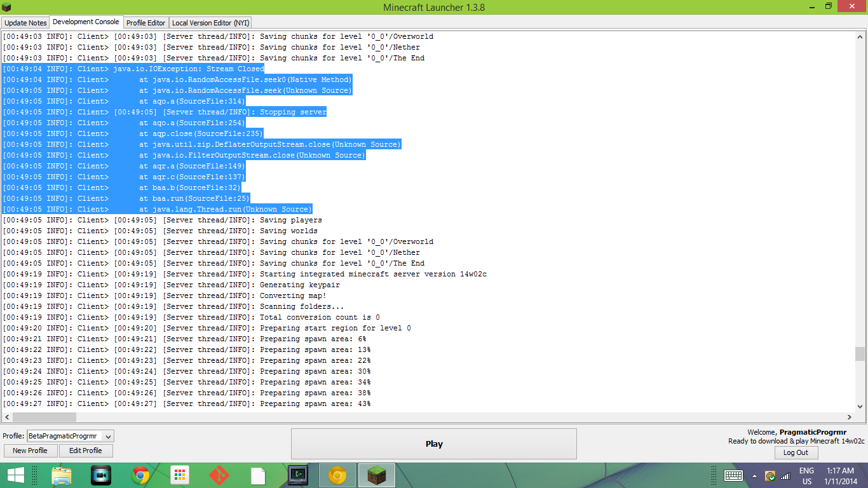Open the command prompt terminal icon

(298, 475)
